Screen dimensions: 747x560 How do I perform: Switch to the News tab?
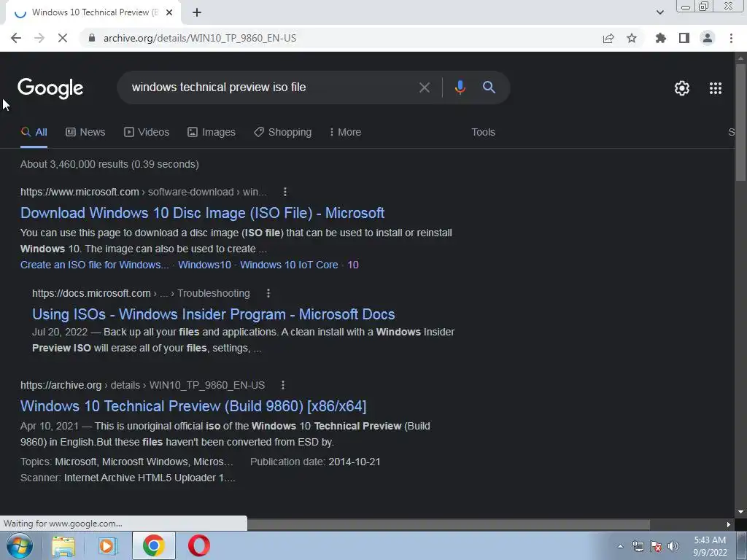(x=85, y=132)
